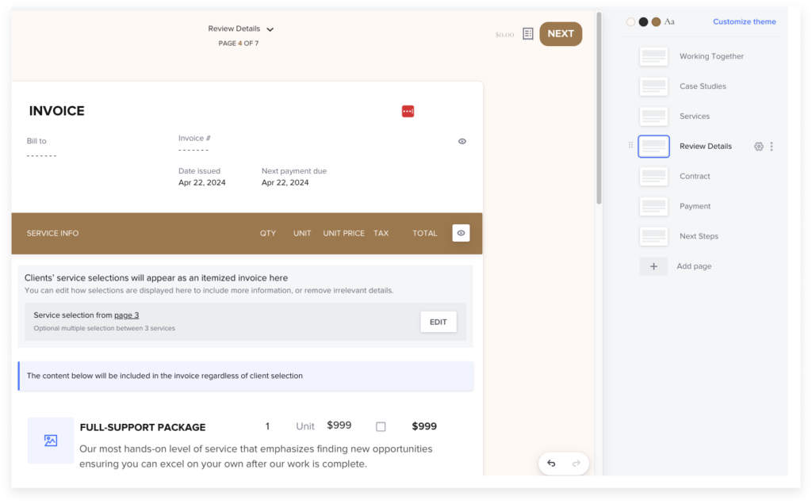Switch to the Contract page

point(695,176)
